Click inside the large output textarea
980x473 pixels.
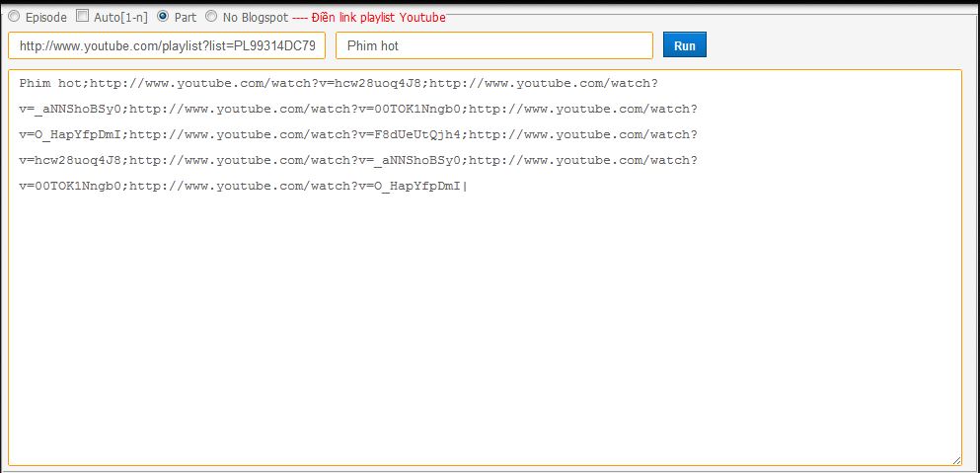click(x=485, y=268)
